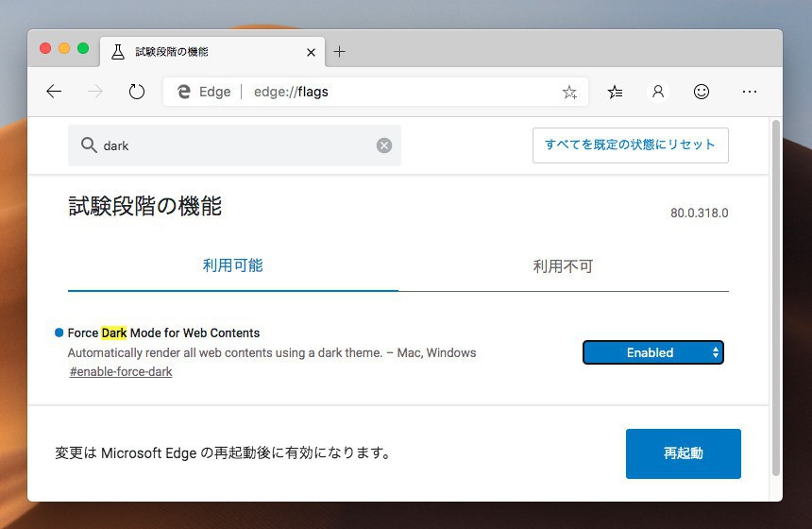Click the Force Dark Mode for Web Contents title
Viewport: 812px width, 529px height.
pos(163,333)
